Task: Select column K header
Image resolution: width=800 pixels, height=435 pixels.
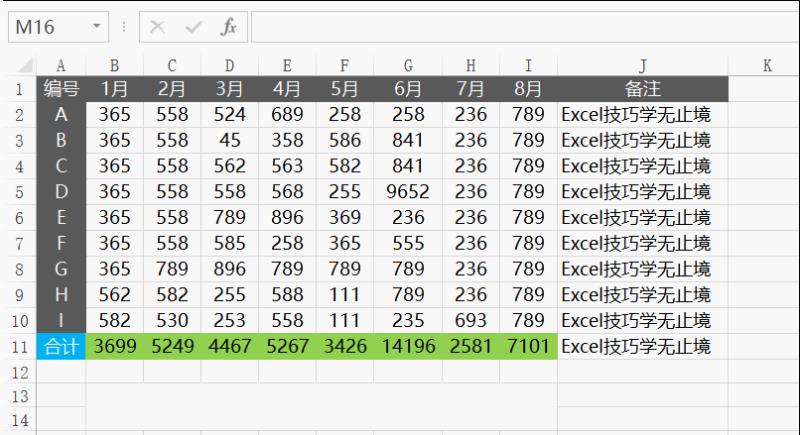Action: tap(766, 66)
